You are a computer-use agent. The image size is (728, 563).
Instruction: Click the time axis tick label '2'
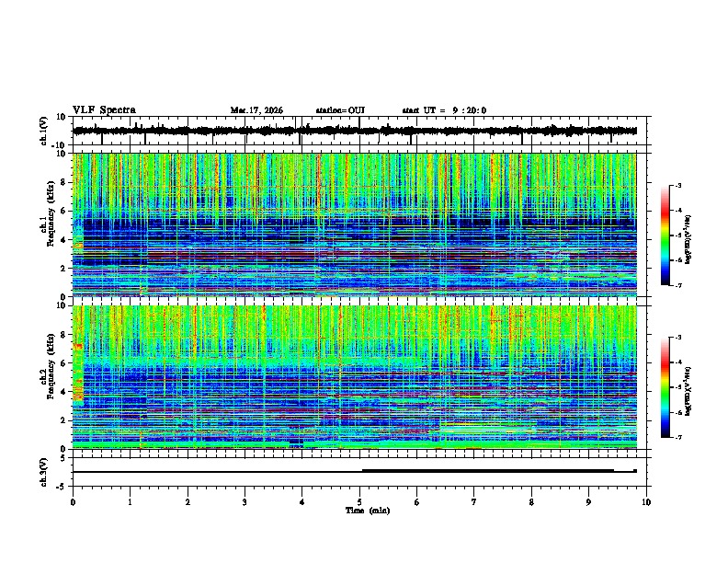pyautogui.click(x=188, y=502)
